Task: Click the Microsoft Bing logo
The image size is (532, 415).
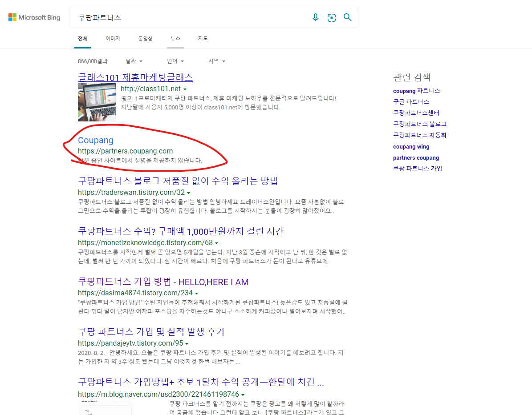Action: (34, 17)
